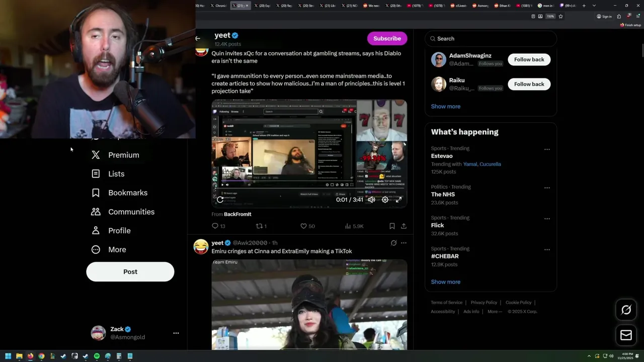Image resolution: width=644 pixels, height=362 pixels.
Task: Mute the video volume icon
Action: (371, 200)
